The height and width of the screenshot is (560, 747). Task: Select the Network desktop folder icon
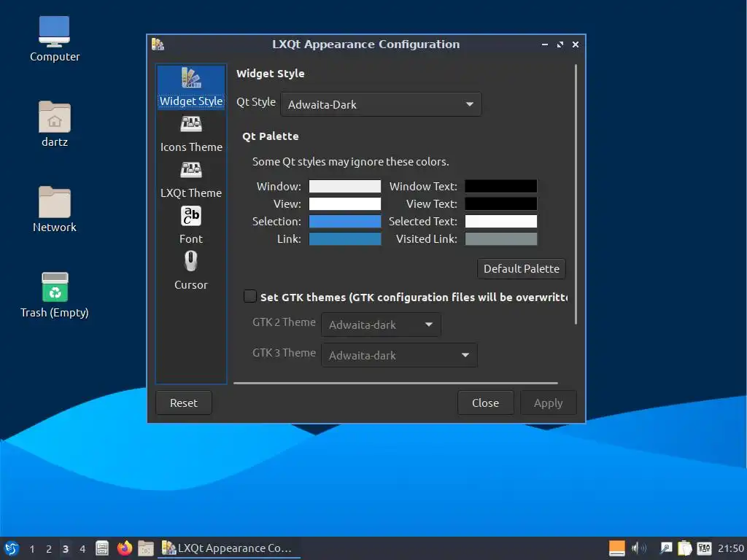click(54, 209)
